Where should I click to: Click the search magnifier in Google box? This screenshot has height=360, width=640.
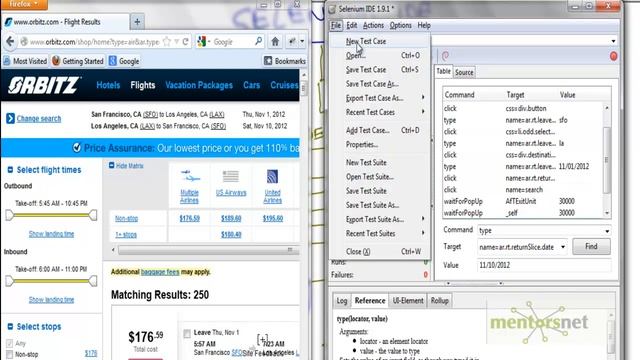click(258, 41)
